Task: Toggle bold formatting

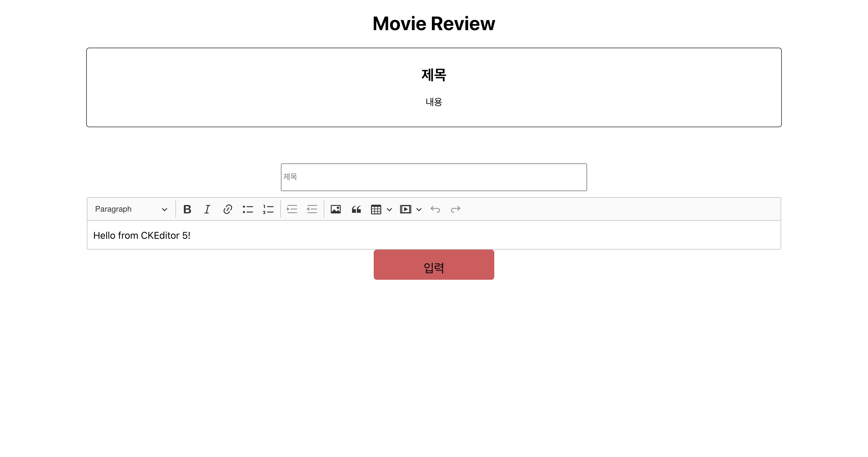Action: 187,209
